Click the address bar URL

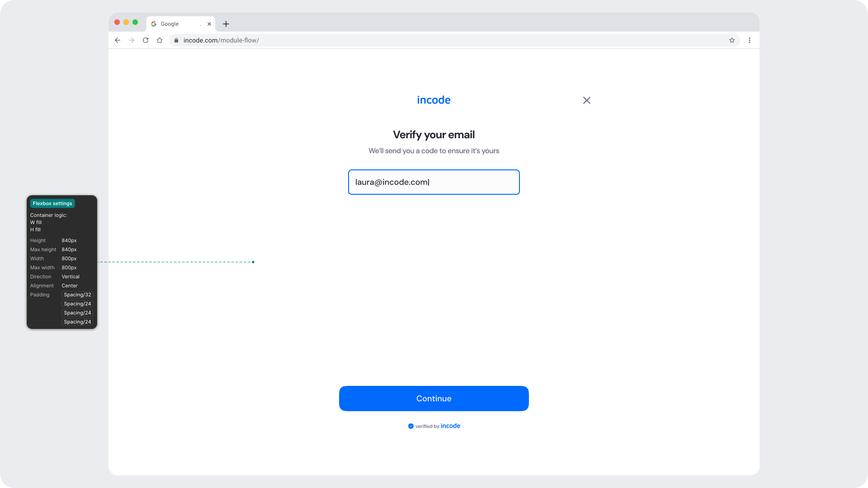[221, 40]
